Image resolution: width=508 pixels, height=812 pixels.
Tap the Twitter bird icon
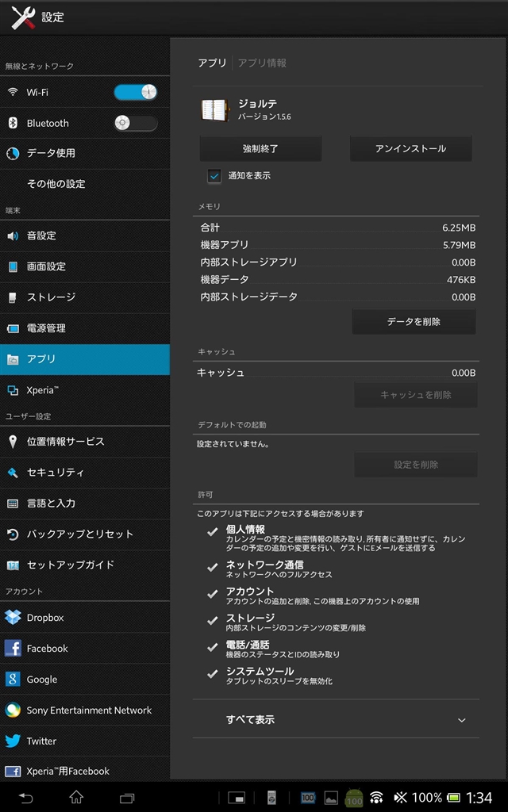pyautogui.click(x=13, y=741)
